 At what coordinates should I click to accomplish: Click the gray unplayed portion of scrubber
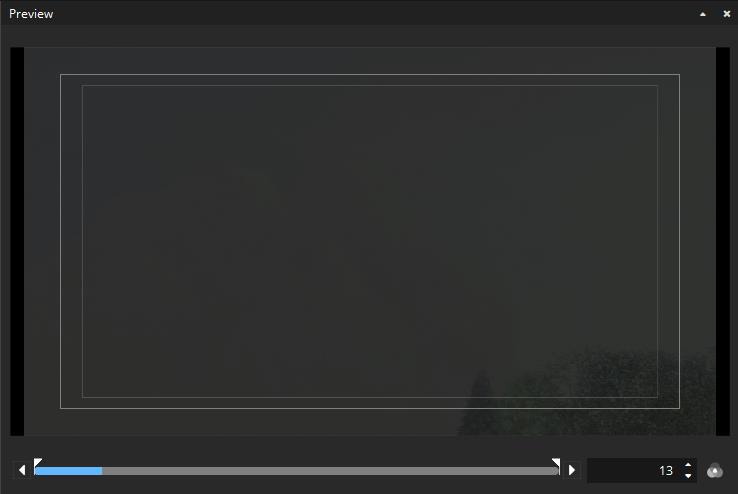330,471
